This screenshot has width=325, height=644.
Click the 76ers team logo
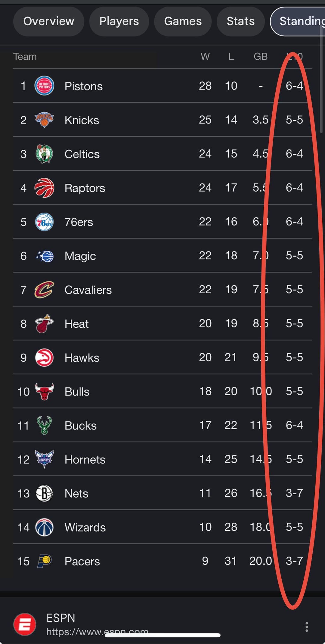(x=44, y=222)
